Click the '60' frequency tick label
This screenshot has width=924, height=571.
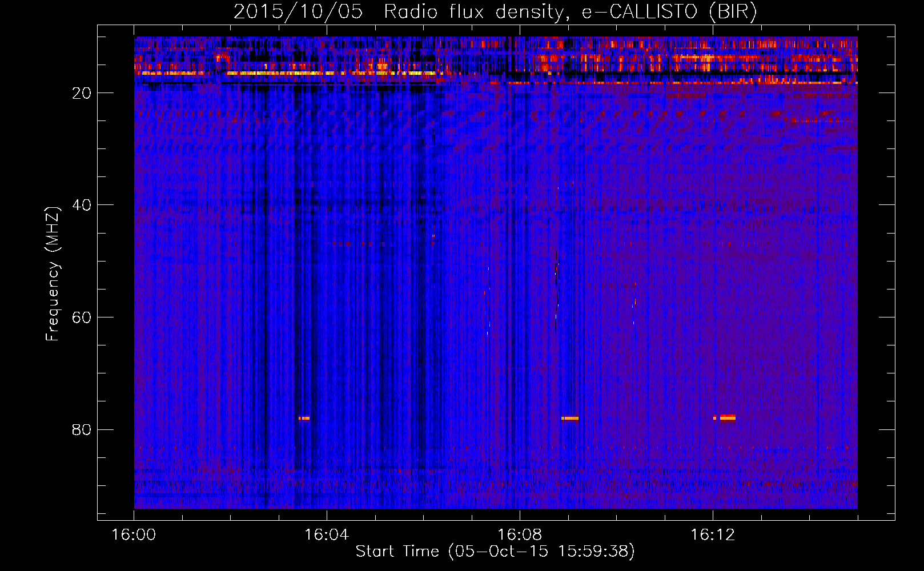tap(82, 317)
